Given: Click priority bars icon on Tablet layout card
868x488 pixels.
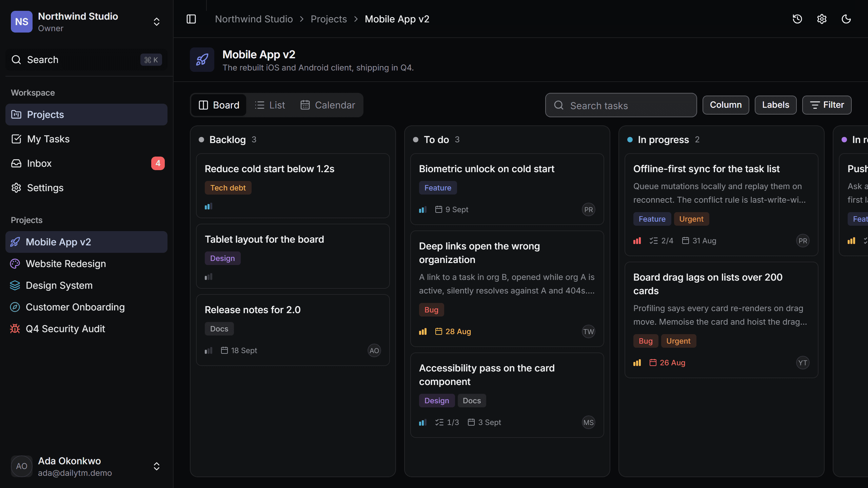Looking at the screenshot, I should pos(209,277).
